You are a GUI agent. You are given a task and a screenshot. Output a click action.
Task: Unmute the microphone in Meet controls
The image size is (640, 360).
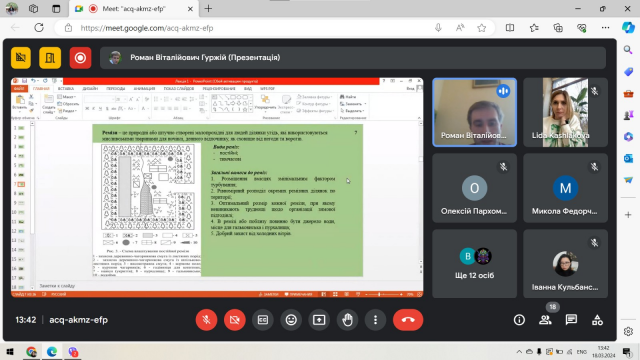click(207, 320)
